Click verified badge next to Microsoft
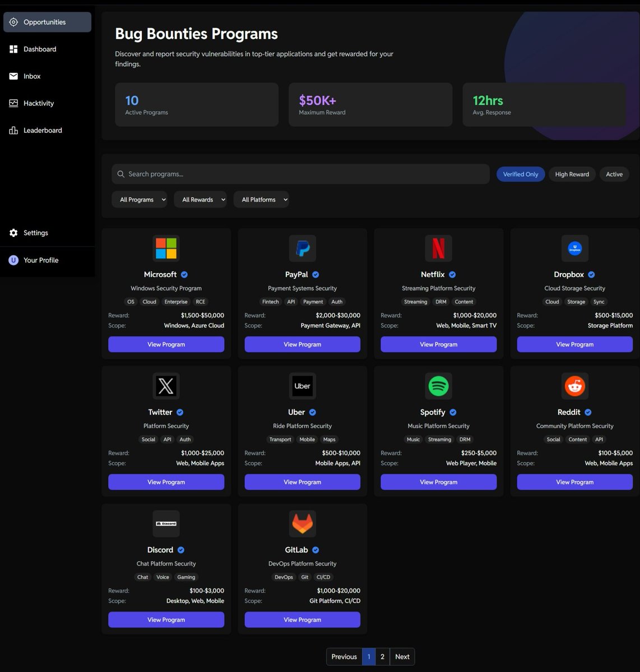The width and height of the screenshot is (640, 672). [x=184, y=274]
